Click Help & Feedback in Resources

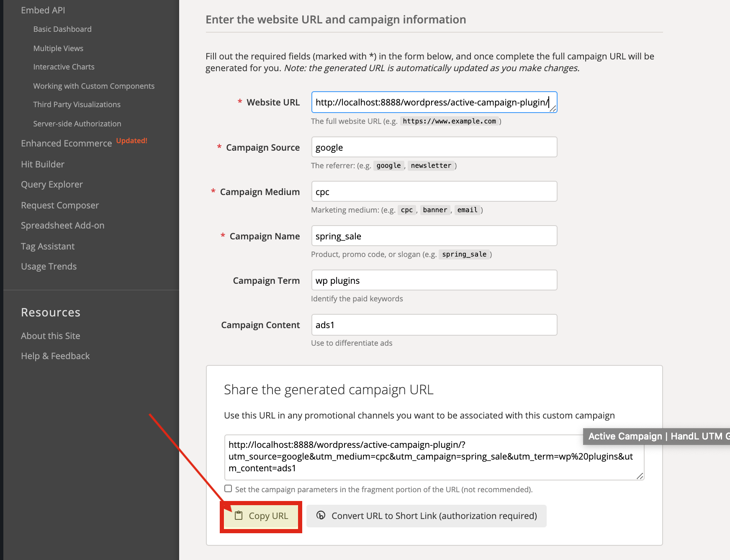[x=55, y=356]
